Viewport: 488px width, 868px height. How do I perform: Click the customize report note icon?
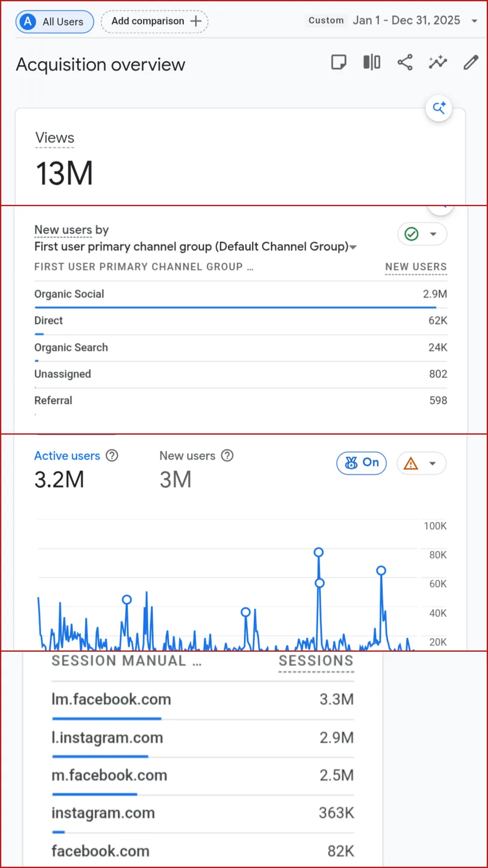[339, 62]
